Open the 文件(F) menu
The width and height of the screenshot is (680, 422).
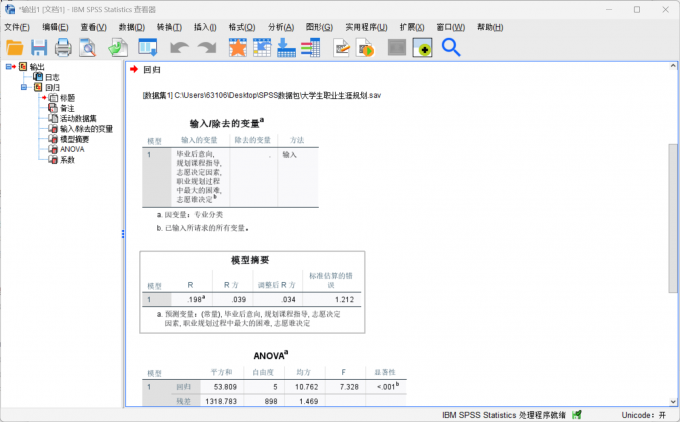17,27
